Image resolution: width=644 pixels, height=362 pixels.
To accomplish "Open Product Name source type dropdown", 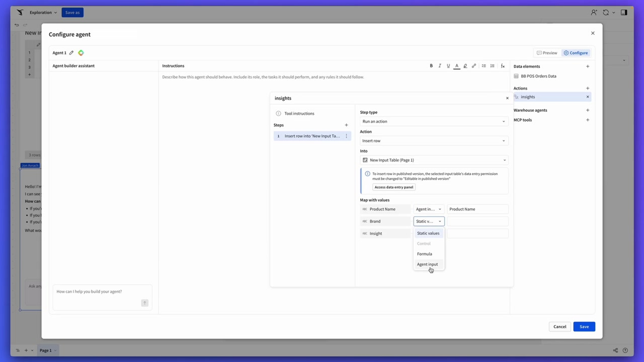I will [x=429, y=209].
